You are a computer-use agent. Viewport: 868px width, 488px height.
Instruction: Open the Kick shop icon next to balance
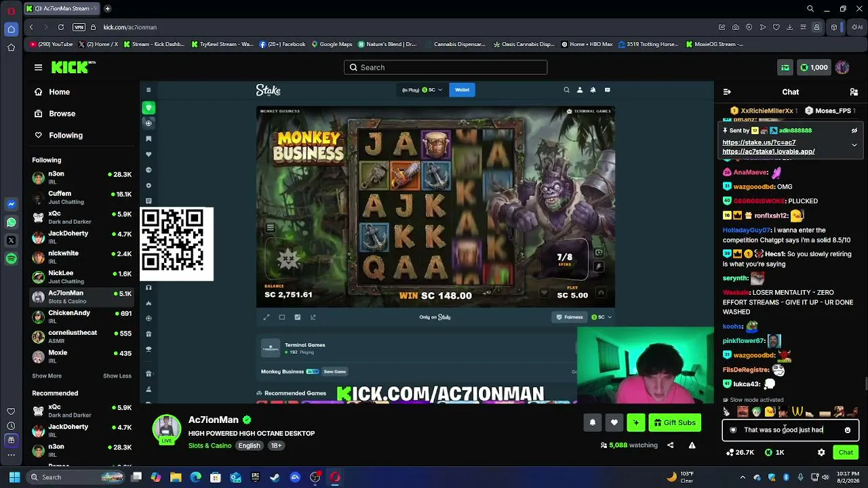pos(785,67)
